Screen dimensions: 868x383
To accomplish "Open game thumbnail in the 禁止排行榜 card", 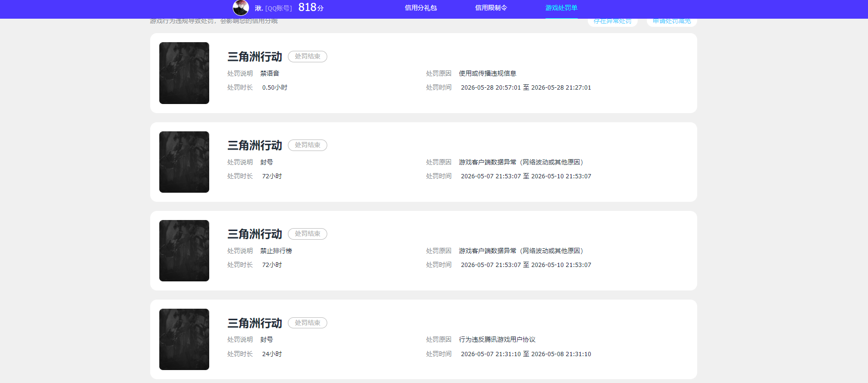I will 184,251.
